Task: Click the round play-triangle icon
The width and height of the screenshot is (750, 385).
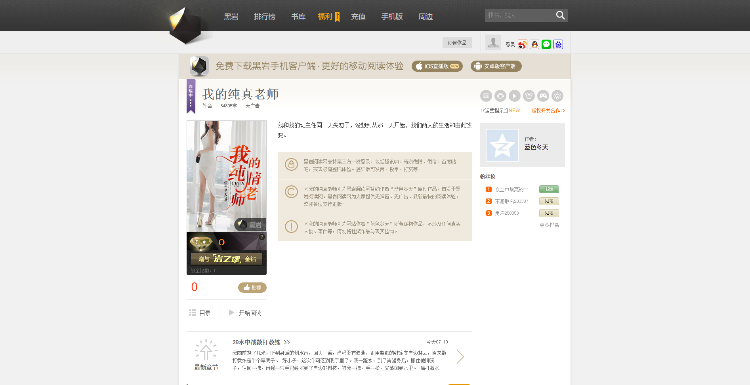Action: (x=514, y=96)
